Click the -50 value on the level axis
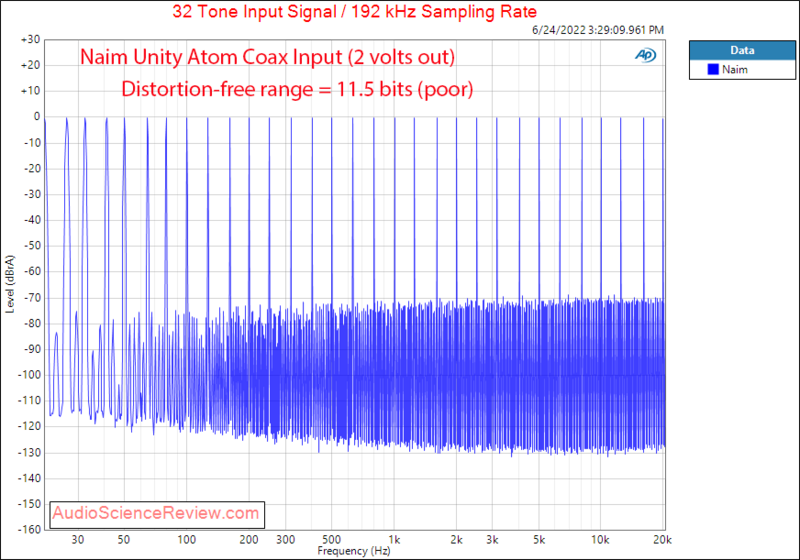The width and height of the screenshot is (800, 560). pyautogui.click(x=32, y=246)
